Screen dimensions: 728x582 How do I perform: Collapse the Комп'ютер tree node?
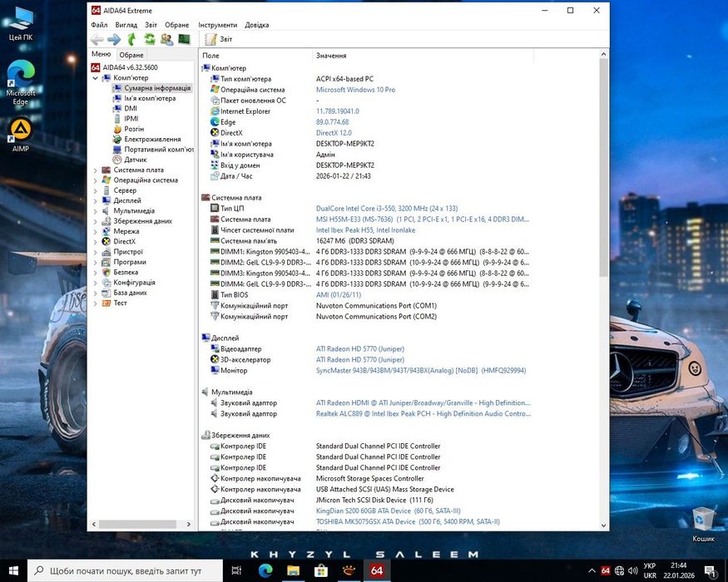pos(95,78)
